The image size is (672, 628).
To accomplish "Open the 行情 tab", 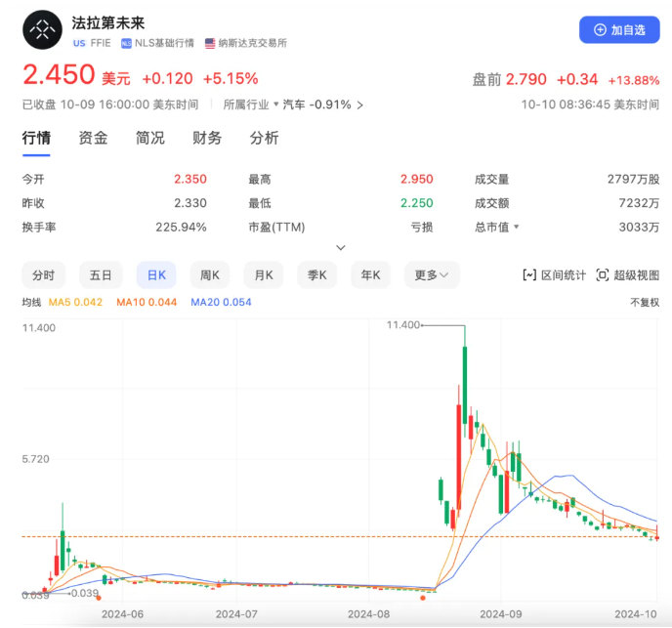I will (x=36, y=138).
